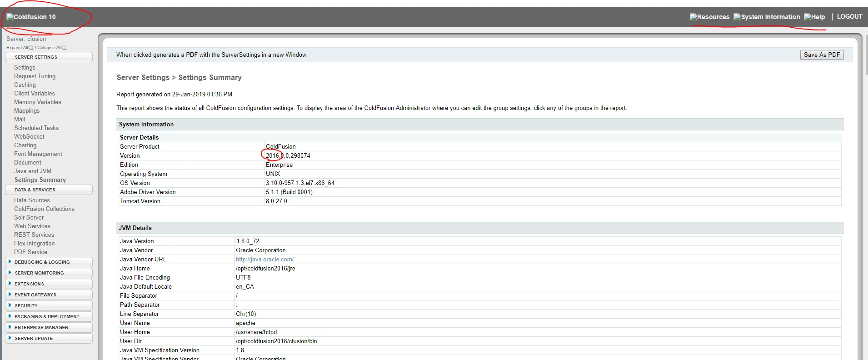Expand the EVENT GATEWAYS section
The width and height of the screenshot is (868, 360).
[x=49, y=295]
